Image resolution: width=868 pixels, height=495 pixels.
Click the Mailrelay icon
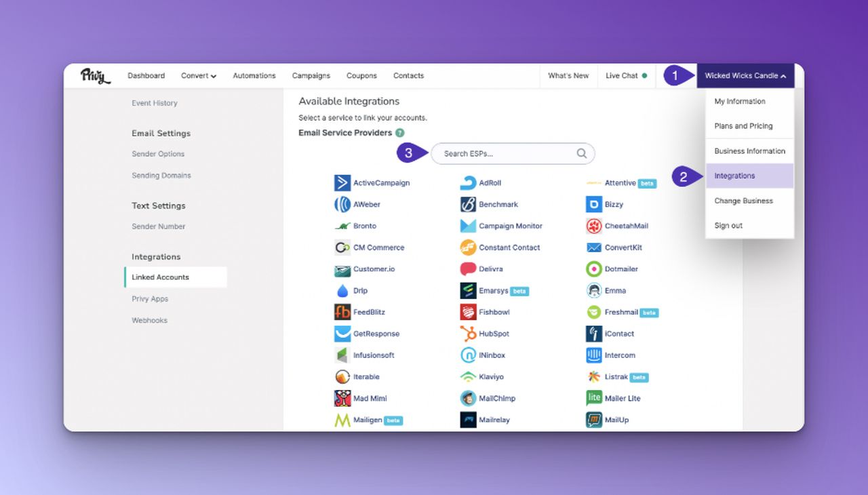468,420
